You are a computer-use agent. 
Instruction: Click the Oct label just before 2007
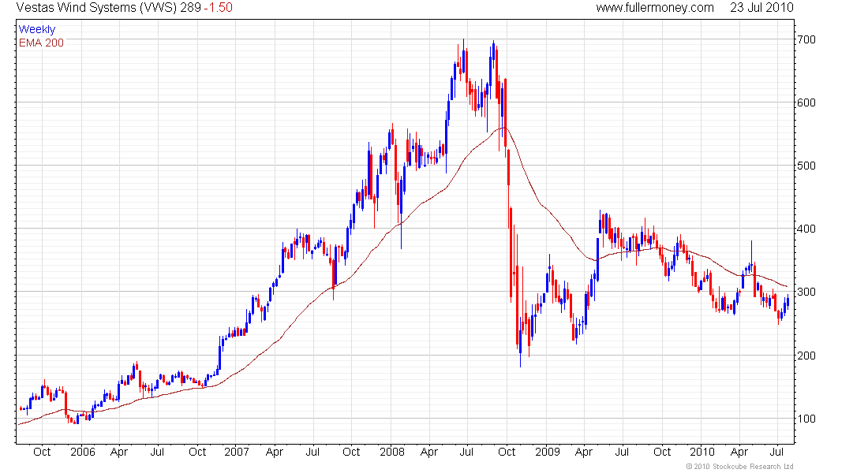coord(197,452)
